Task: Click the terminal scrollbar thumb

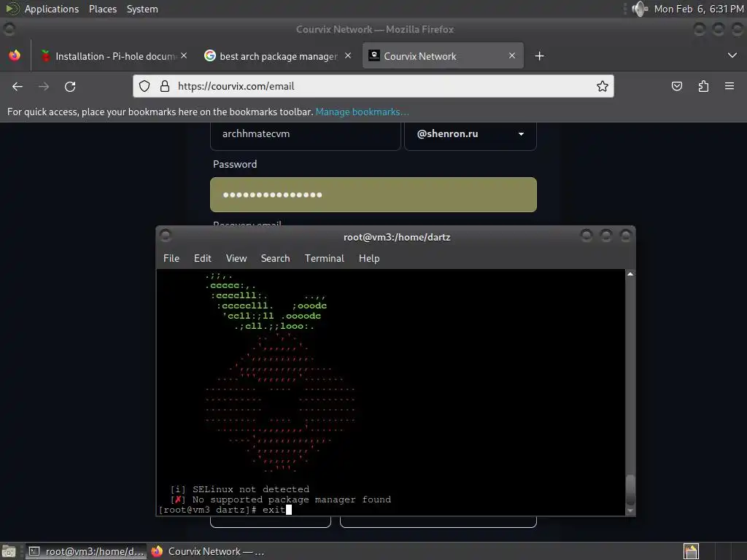Action: pyautogui.click(x=630, y=489)
